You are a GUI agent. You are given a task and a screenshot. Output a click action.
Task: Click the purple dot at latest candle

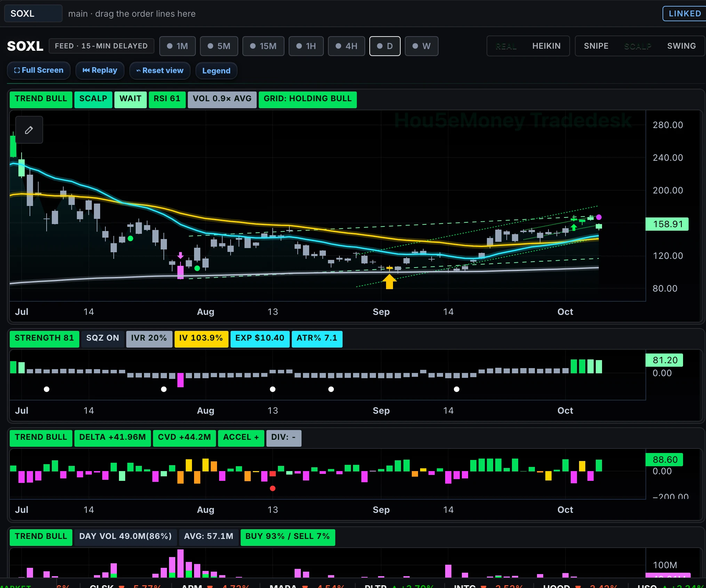pyautogui.click(x=599, y=217)
